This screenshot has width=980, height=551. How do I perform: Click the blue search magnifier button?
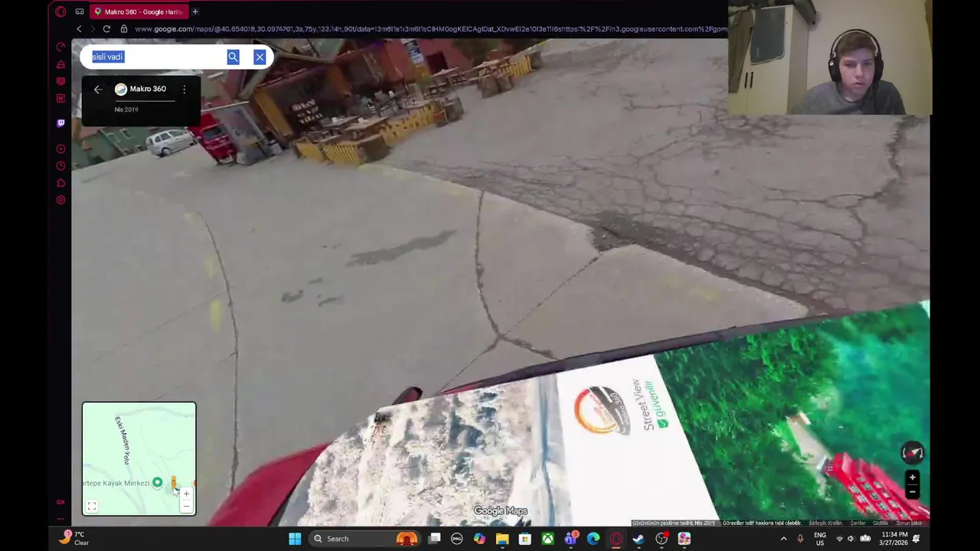point(233,57)
